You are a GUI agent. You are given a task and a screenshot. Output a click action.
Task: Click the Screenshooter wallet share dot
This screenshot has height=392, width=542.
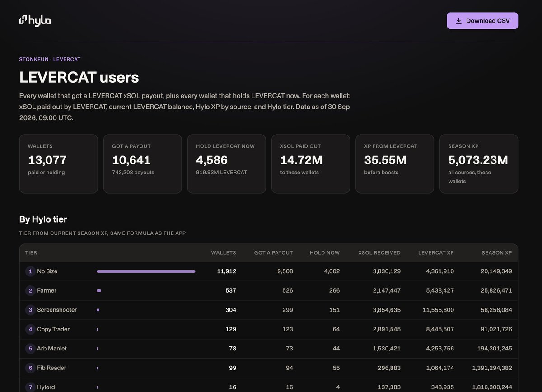click(98, 310)
